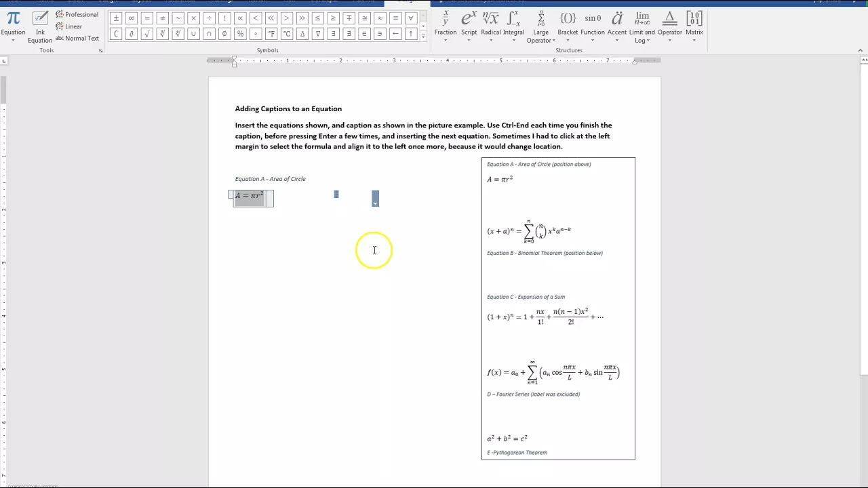Screen dimensions: 868x488
Task: Open the Bracket structures dropdown
Action: pyautogui.click(x=568, y=27)
